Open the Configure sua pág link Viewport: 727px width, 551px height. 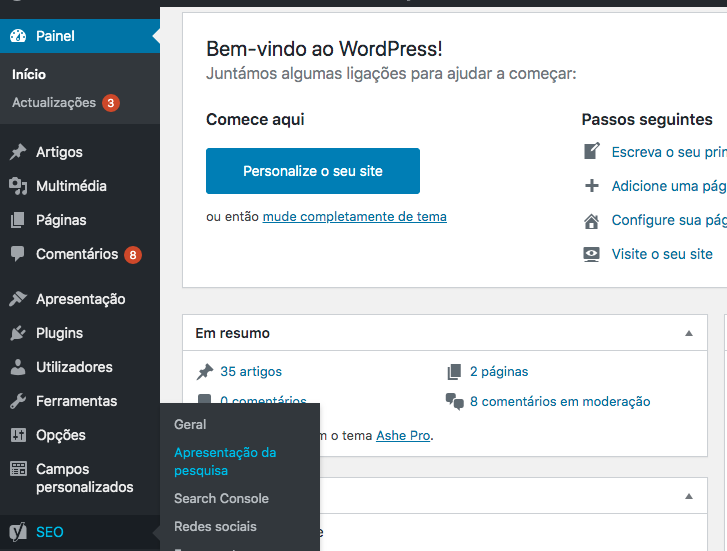pyautogui.click(x=669, y=220)
